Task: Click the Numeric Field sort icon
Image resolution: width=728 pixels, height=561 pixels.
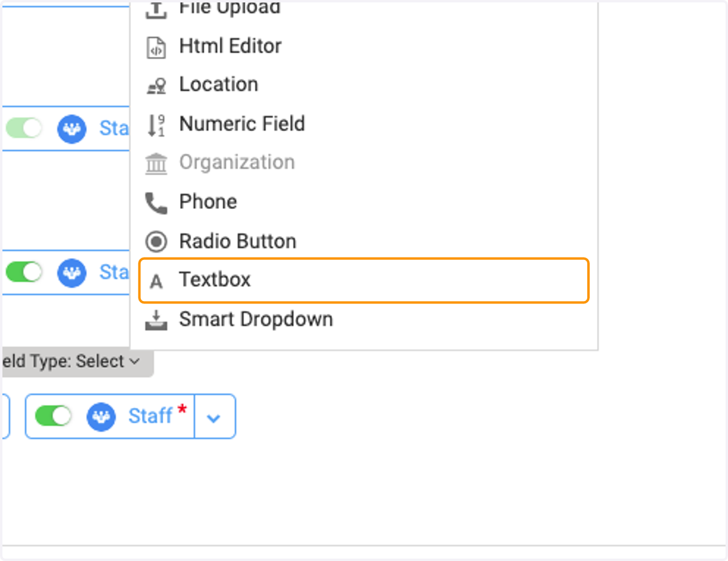Action: tap(156, 125)
